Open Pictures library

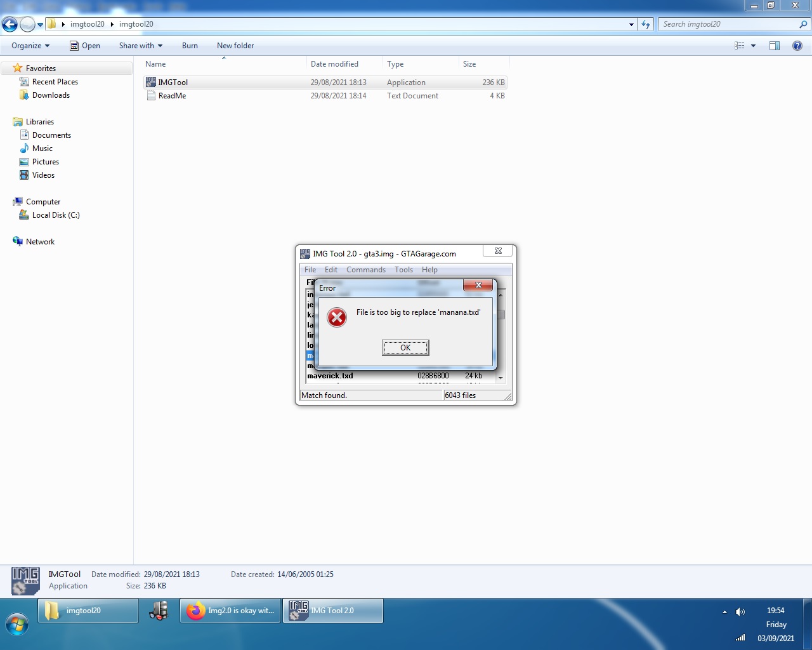pos(45,162)
